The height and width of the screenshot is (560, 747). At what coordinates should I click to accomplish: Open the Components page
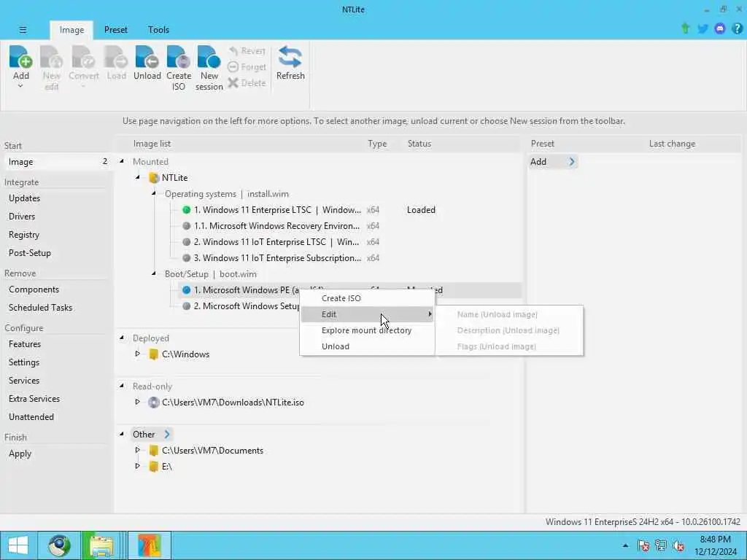tap(34, 289)
